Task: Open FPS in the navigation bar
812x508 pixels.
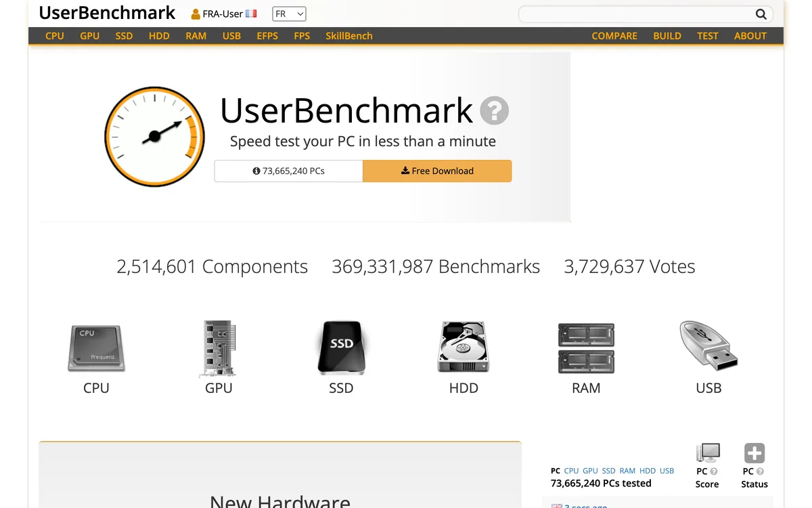Action: pyautogui.click(x=302, y=36)
